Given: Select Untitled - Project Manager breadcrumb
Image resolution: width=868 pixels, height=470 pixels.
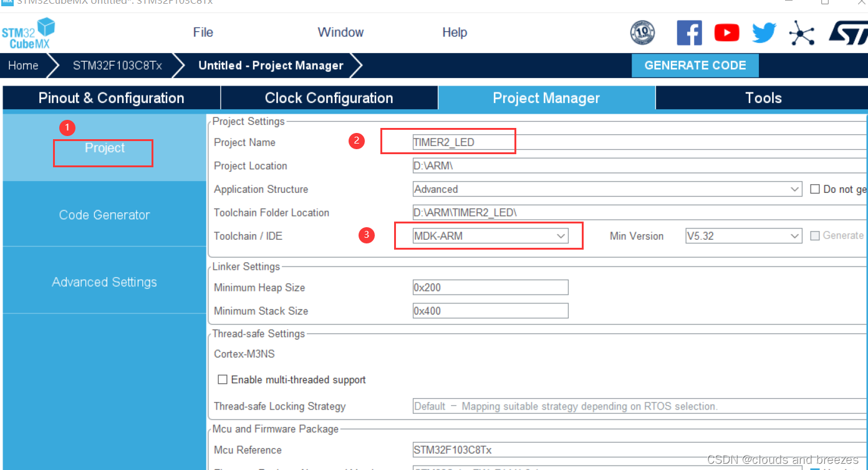Looking at the screenshot, I should 271,66.
